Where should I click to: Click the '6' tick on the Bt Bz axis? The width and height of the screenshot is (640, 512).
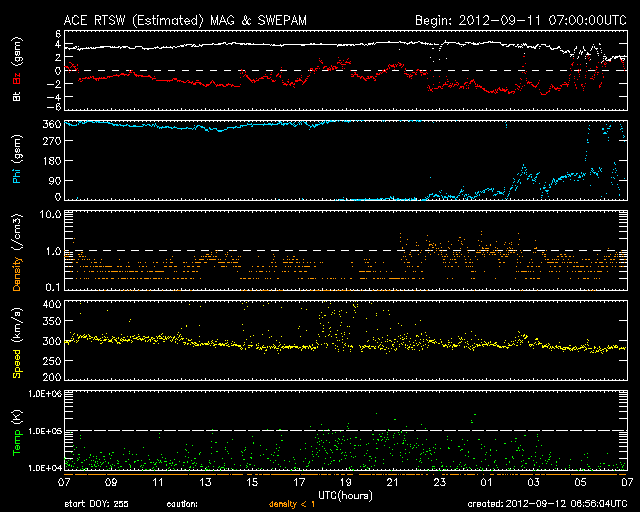[58, 33]
